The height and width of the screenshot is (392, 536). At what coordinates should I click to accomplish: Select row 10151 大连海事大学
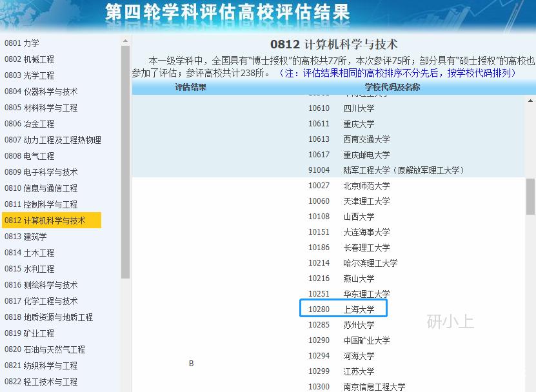(349, 232)
